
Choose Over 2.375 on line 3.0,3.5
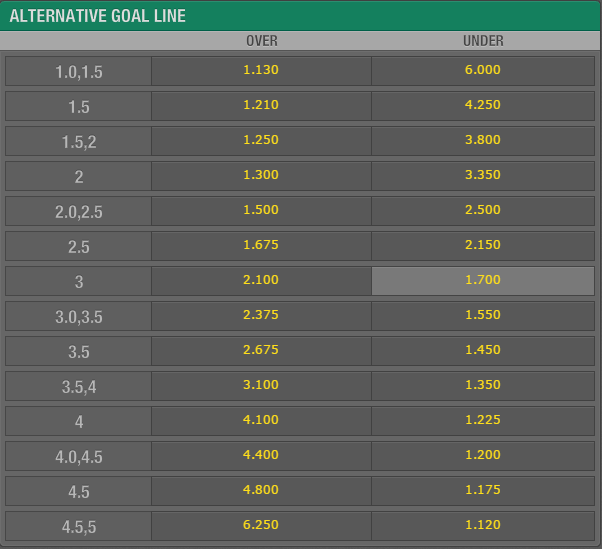point(261,316)
